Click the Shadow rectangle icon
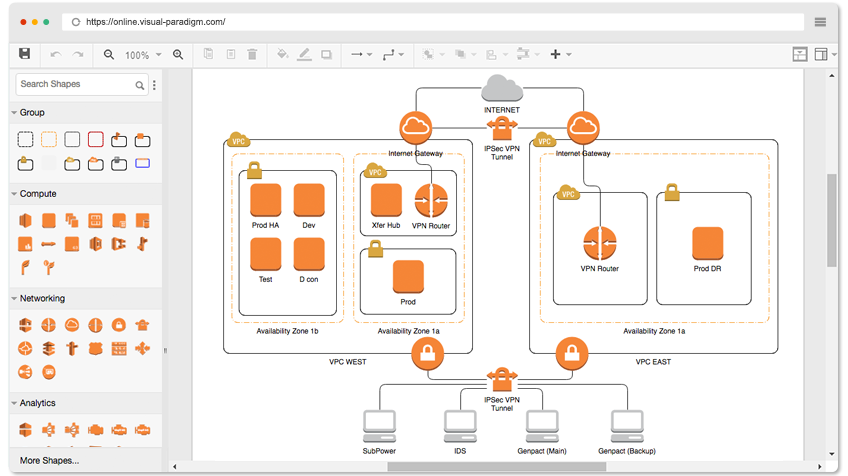 (x=326, y=54)
